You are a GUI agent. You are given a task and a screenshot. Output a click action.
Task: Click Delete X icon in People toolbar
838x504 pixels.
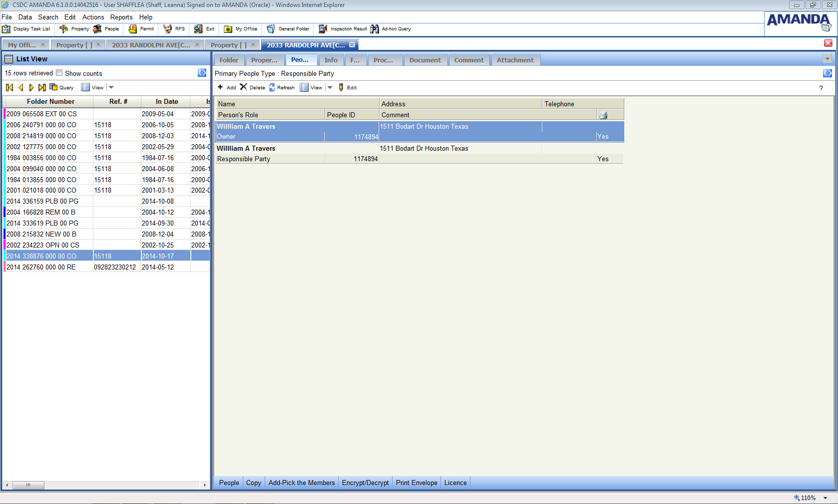[244, 87]
